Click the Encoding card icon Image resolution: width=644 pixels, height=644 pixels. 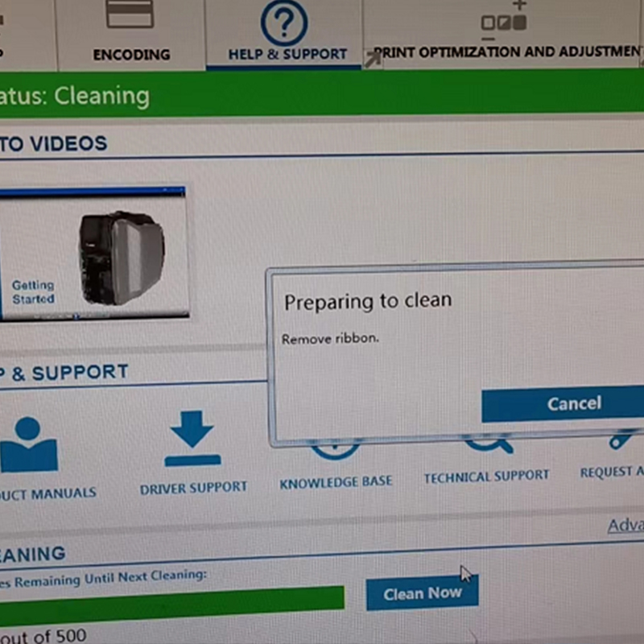click(130, 14)
